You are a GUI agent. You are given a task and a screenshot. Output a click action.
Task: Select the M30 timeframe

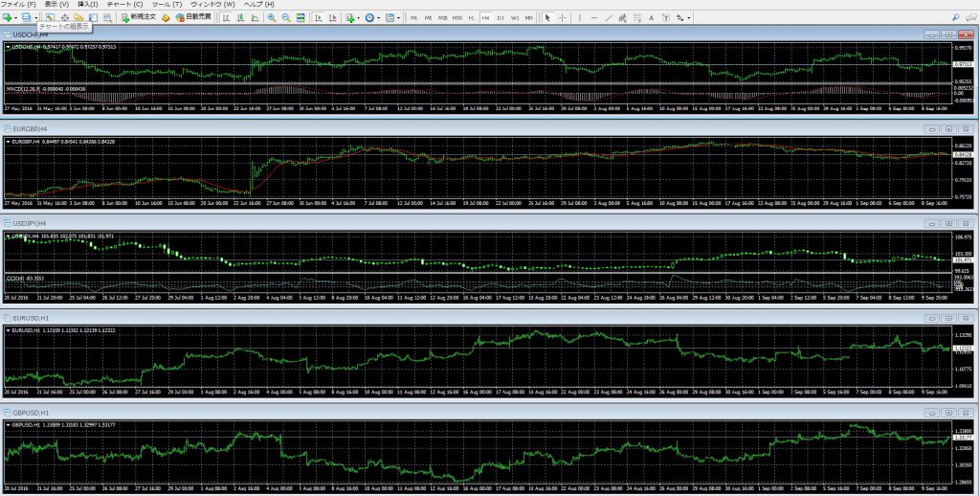click(x=457, y=17)
